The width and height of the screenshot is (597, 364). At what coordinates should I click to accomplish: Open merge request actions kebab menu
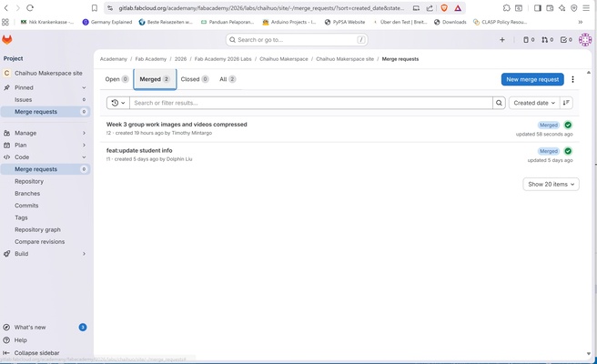click(x=572, y=79)
